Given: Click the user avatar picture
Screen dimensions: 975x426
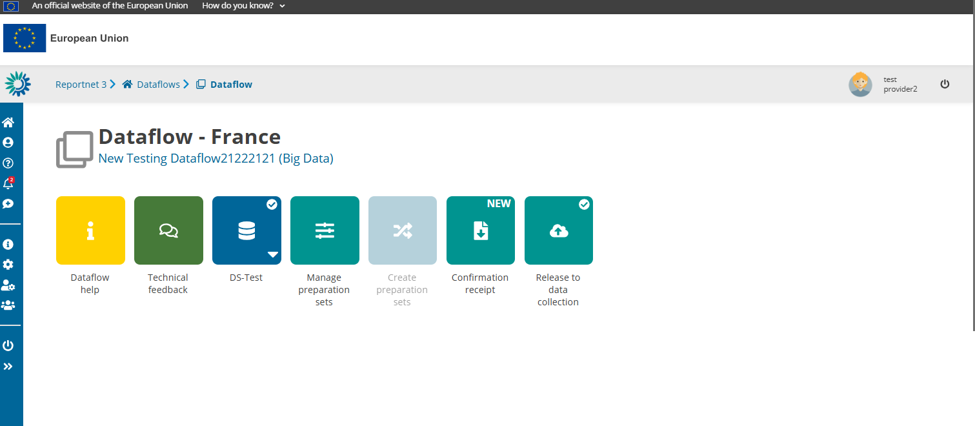Looking at the screenshot, I should [861, 85].
